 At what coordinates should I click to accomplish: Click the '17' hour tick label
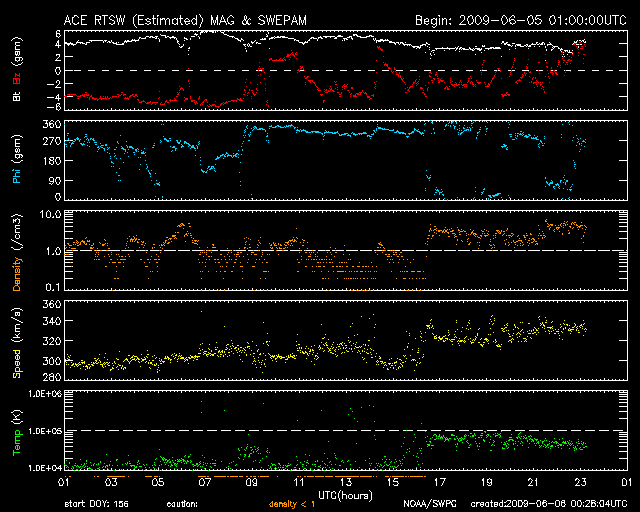coord(440,482)
